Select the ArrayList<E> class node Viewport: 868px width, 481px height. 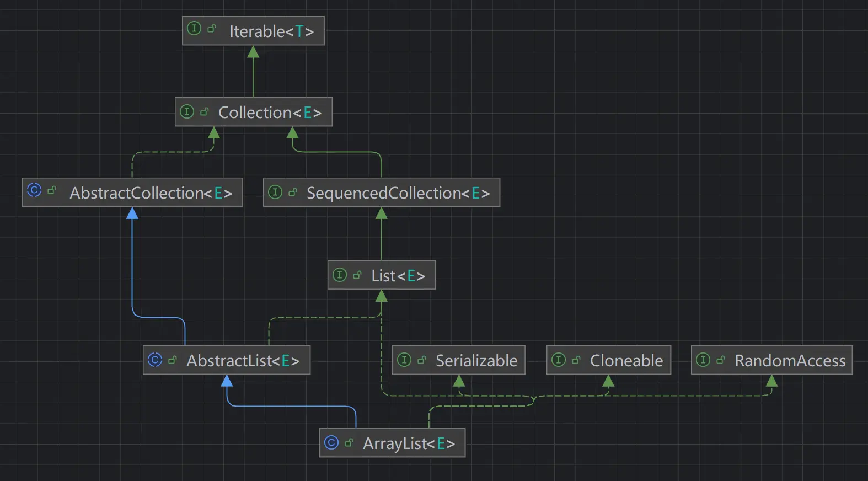[392, 443]
